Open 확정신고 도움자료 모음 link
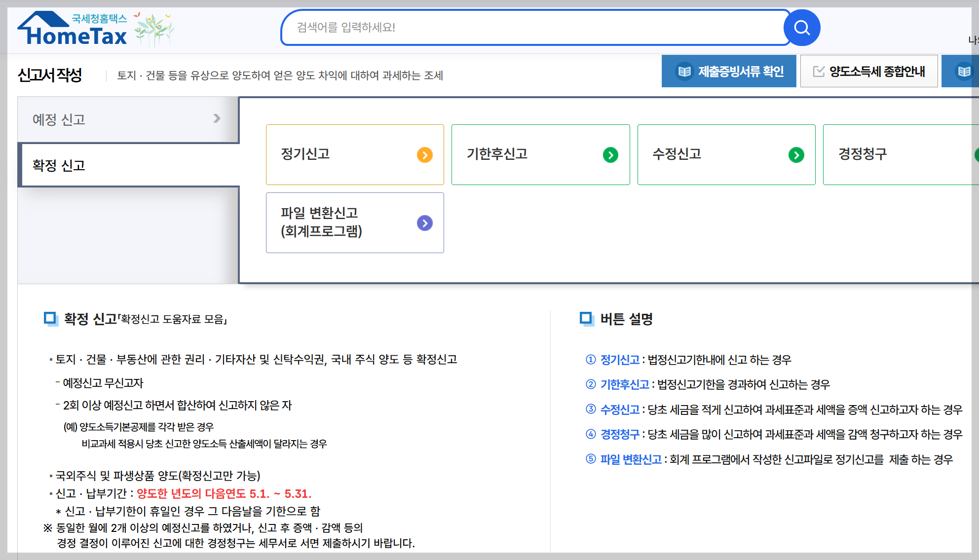This screenshot has height=560, width=979. [173, 319]
